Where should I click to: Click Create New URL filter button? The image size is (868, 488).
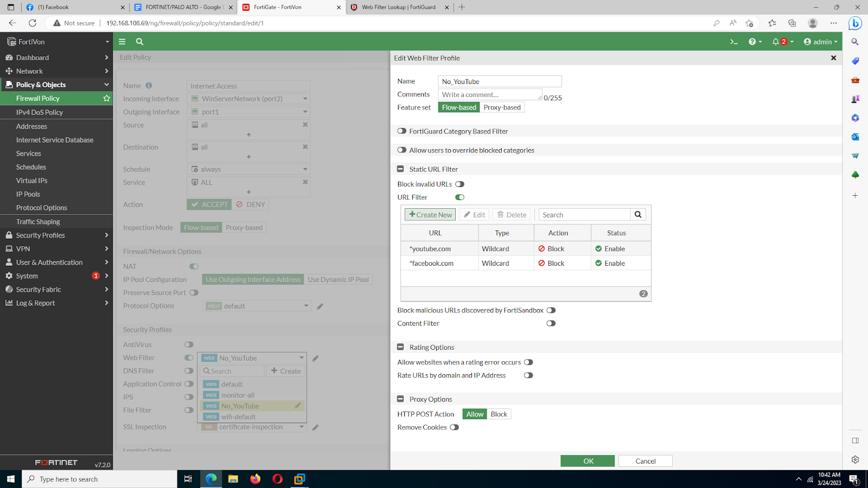(430, 215)
